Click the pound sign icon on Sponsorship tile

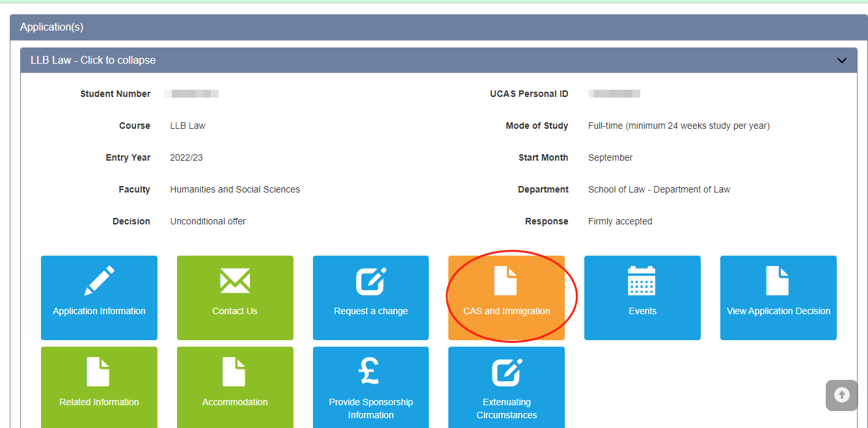click(370, 372)
